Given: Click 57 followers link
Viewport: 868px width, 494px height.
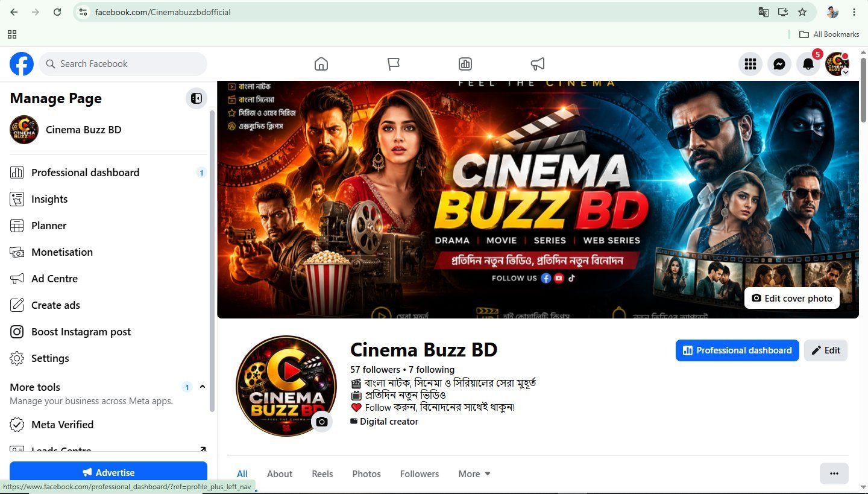Looking at the screenshot, I should coord(376,370).
